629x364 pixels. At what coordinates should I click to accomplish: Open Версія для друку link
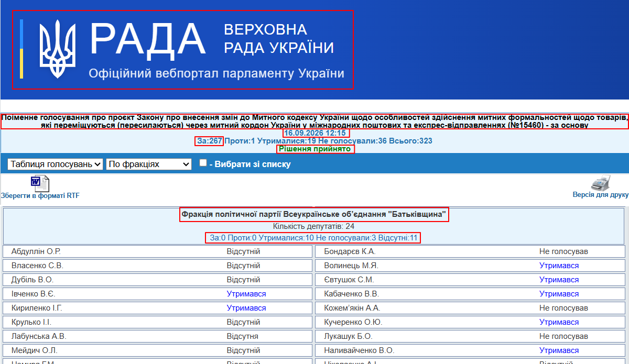[600, 195]
